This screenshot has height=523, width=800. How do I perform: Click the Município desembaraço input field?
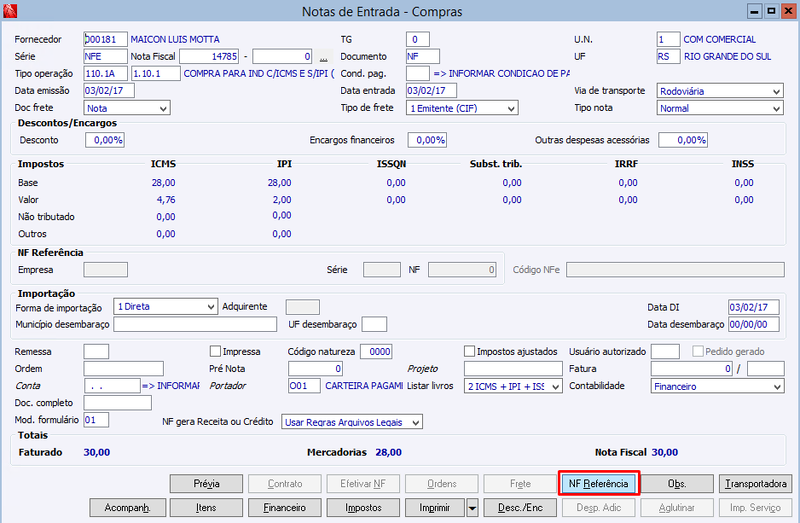click(195, 325)
